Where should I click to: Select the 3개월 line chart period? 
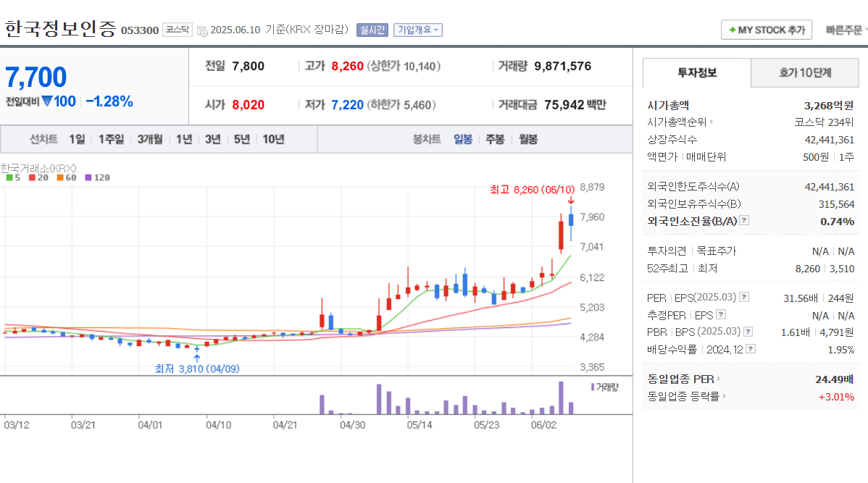(x=150, y=140)
